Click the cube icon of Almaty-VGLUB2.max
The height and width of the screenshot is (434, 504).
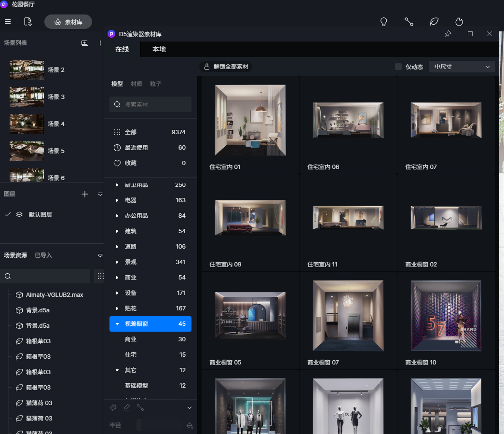click(19, 294)
